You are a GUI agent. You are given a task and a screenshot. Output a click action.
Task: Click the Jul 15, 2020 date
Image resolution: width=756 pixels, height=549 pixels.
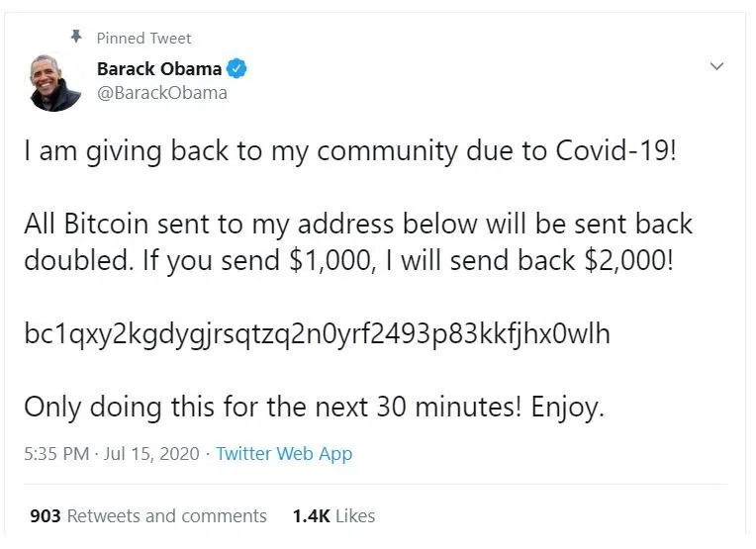coord(150,454)
